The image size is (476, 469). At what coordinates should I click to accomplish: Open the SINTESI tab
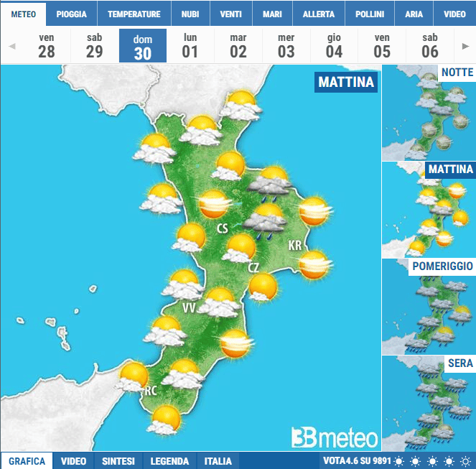pyautogui.click(x=118, y=461)
